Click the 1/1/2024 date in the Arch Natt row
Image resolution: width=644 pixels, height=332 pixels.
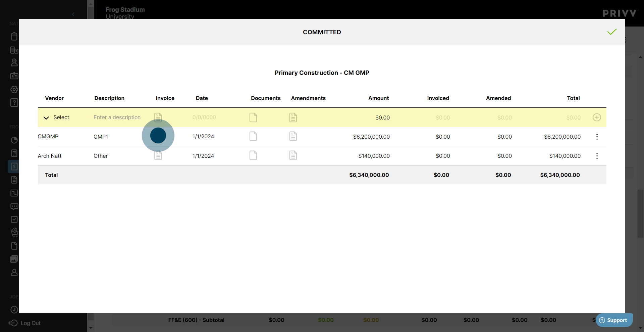point(203,156)
